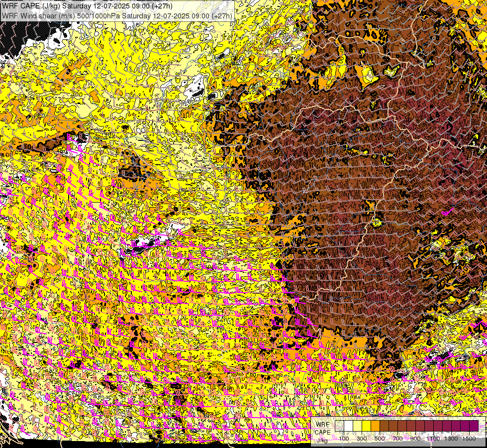Click the final purple swatch at 1500
The width and height of the screenshot is (487, 448).
coord(474,426)
